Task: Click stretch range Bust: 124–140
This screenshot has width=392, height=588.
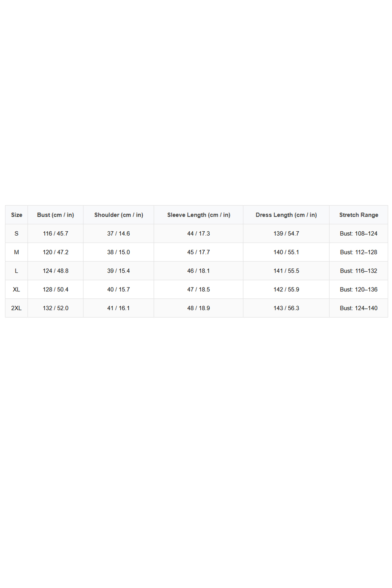Action: pos(358,308)
